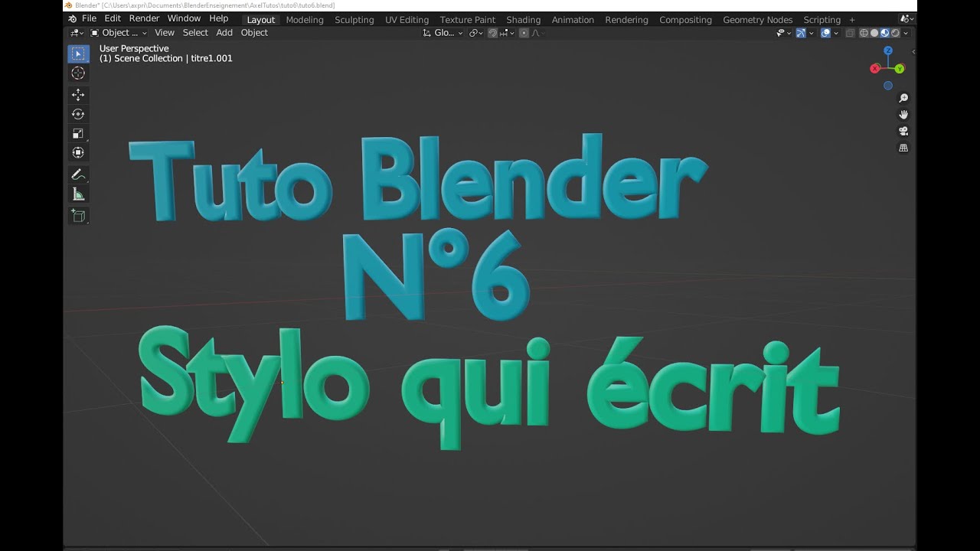This screenshot has height=551, width=980.
Task: Select the Measure tool
Action: (77, 194)
